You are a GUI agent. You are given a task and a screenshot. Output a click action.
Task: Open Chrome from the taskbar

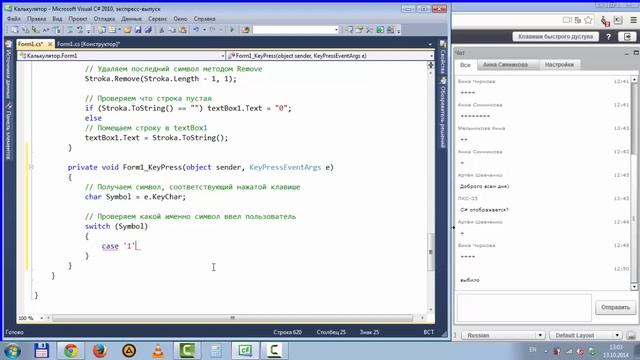[x=71, y=351]
